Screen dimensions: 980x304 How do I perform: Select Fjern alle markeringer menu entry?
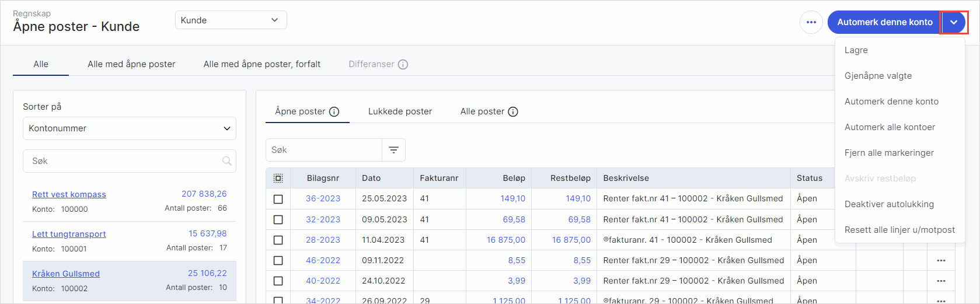889,153
